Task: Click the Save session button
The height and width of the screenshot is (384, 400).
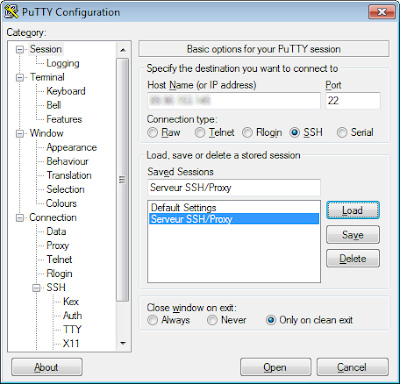Action: coord(353,235)
